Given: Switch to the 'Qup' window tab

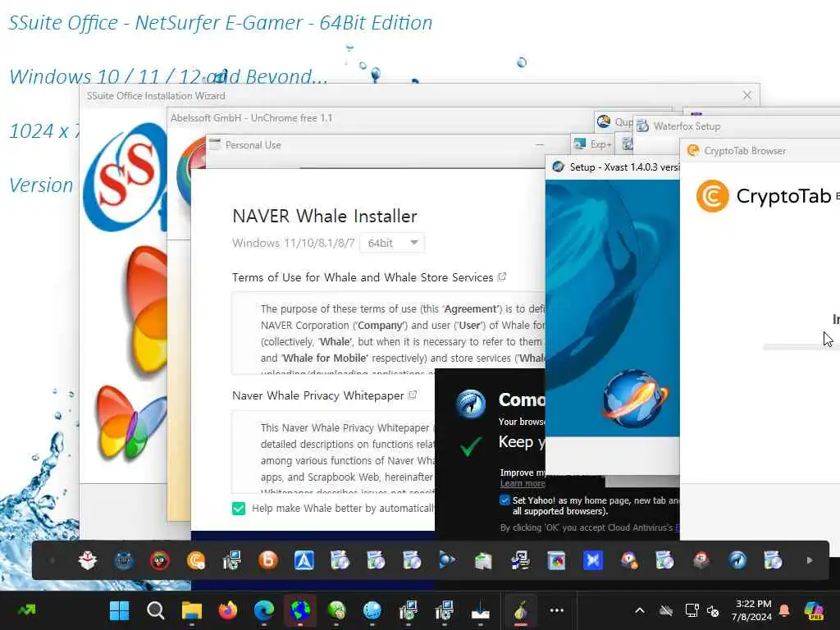Looking at the screenshot, I should click(x=614, y=122).
